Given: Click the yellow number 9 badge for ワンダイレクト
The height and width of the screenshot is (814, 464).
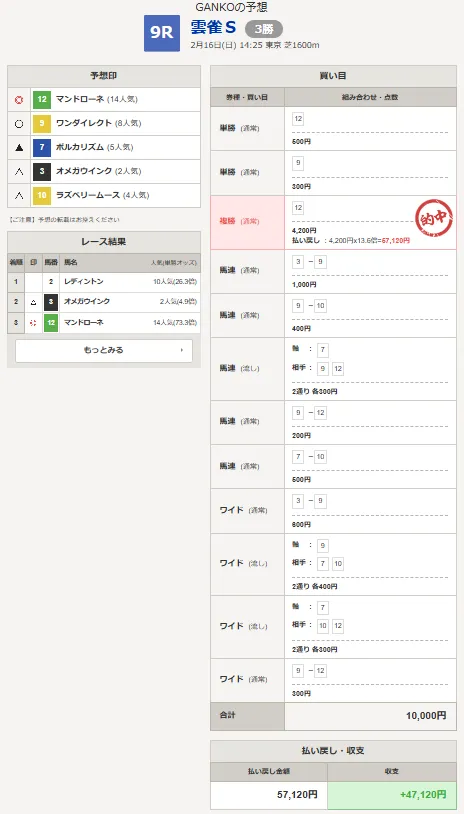Looking at the screenshot, I should tap(42, 124).
